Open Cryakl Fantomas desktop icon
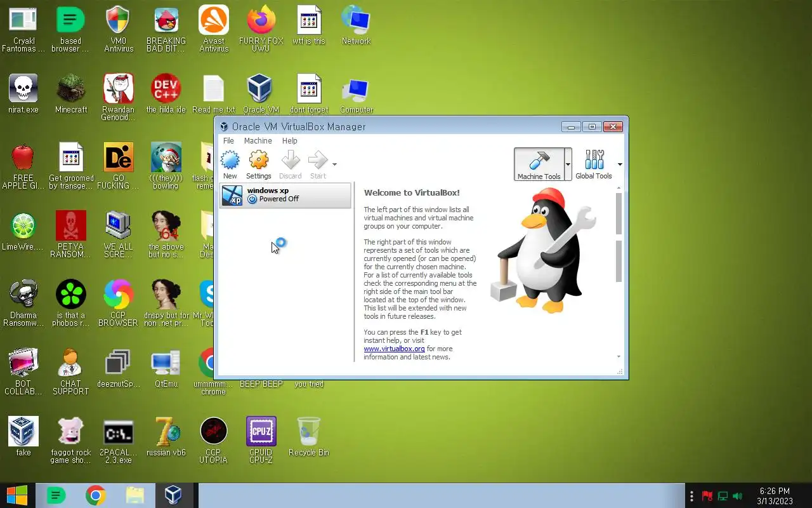812x508 pixels. point(23,29)
